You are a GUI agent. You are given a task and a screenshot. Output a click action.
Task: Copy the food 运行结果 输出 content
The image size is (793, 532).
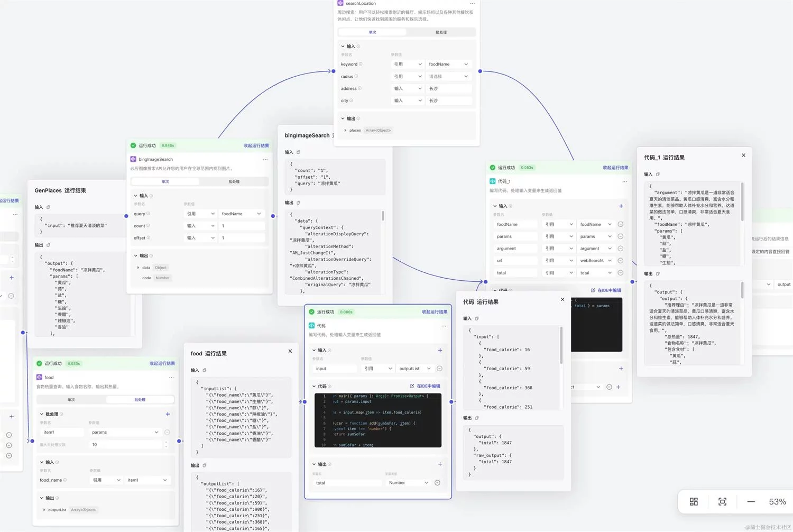tap(205, 465)
